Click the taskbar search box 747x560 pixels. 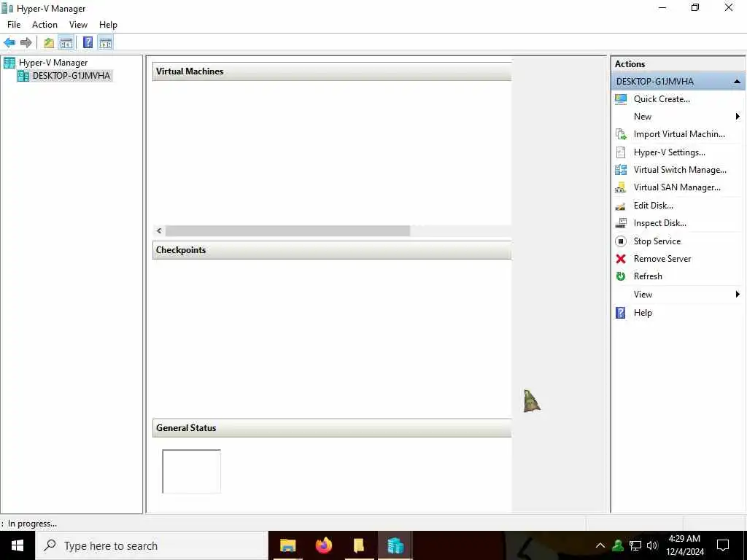click(x=152, y=545)
